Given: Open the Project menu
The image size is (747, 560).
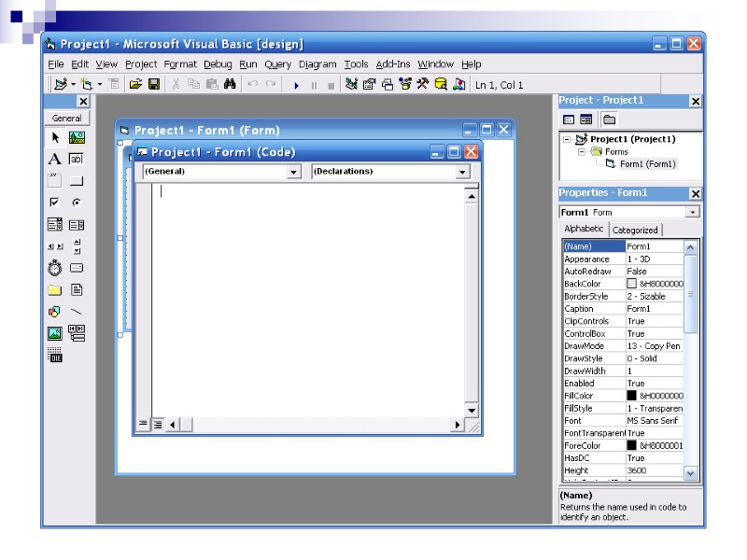Looking at the screenshot, I should point(141,63).
